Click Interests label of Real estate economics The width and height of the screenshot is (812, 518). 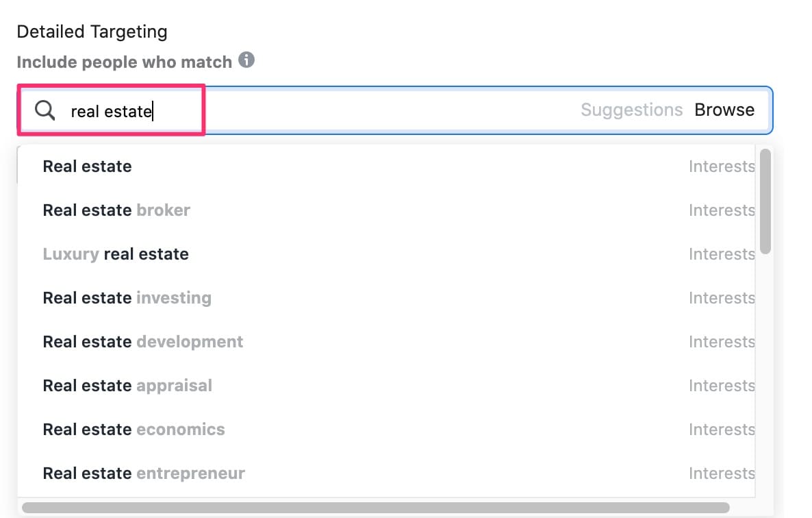pos(722,430)
